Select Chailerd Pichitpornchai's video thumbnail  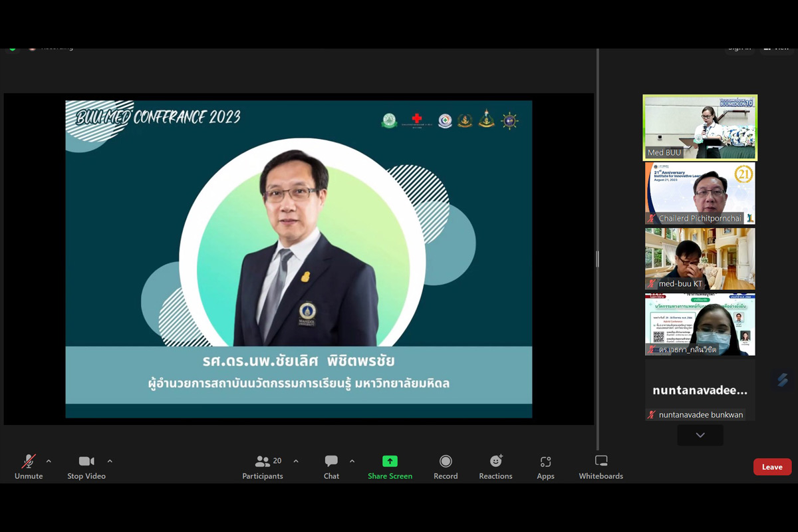[x=700, y=193]
